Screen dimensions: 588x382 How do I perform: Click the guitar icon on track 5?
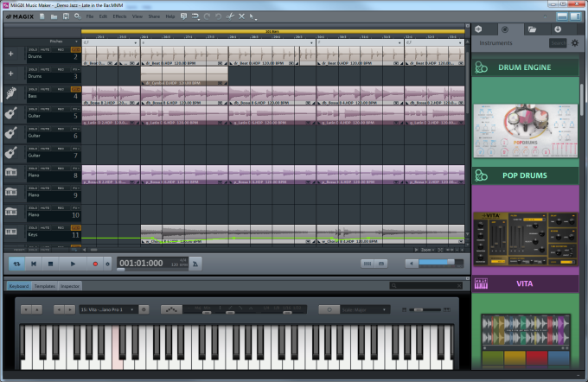pos(11,113)
